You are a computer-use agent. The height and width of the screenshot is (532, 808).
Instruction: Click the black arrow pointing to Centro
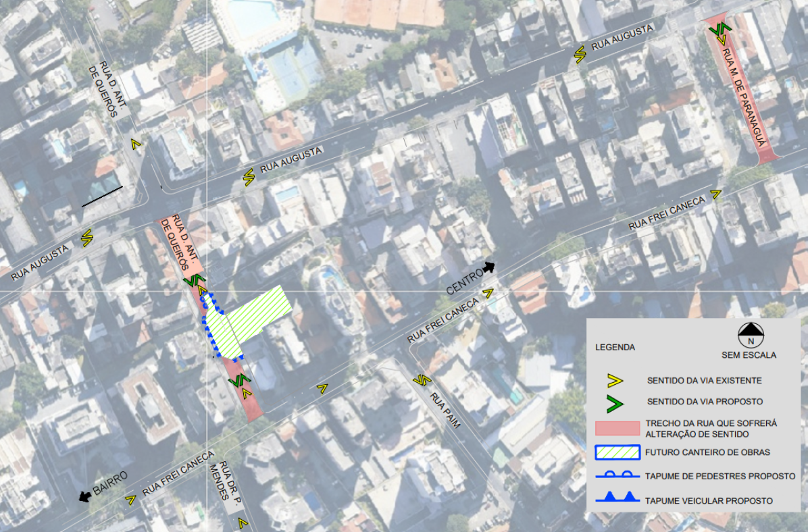(489, 267)
